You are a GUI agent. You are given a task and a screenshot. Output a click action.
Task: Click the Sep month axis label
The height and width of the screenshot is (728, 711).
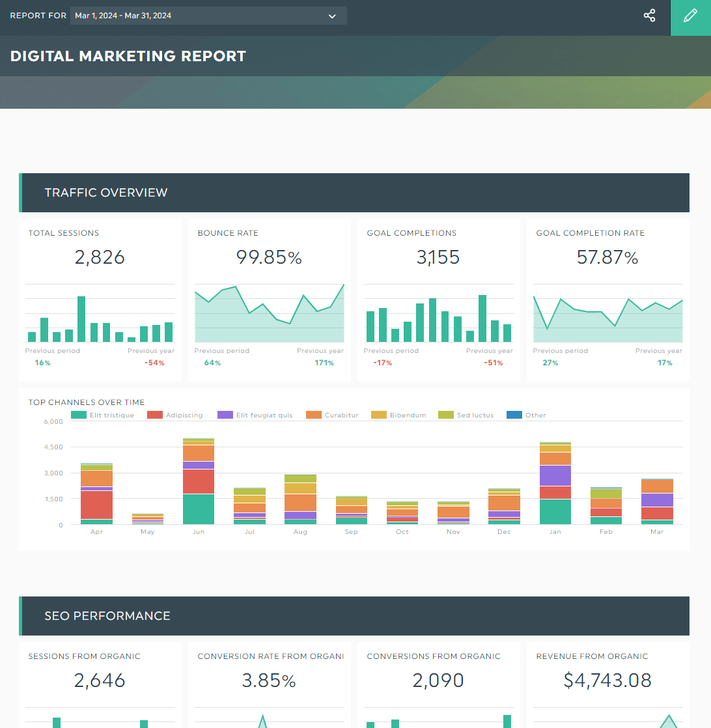click(x=352, y=531)
